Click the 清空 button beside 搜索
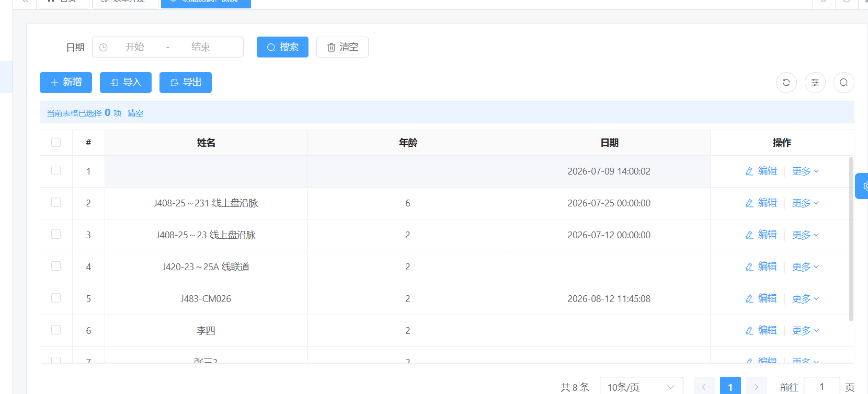 [342, 47]
